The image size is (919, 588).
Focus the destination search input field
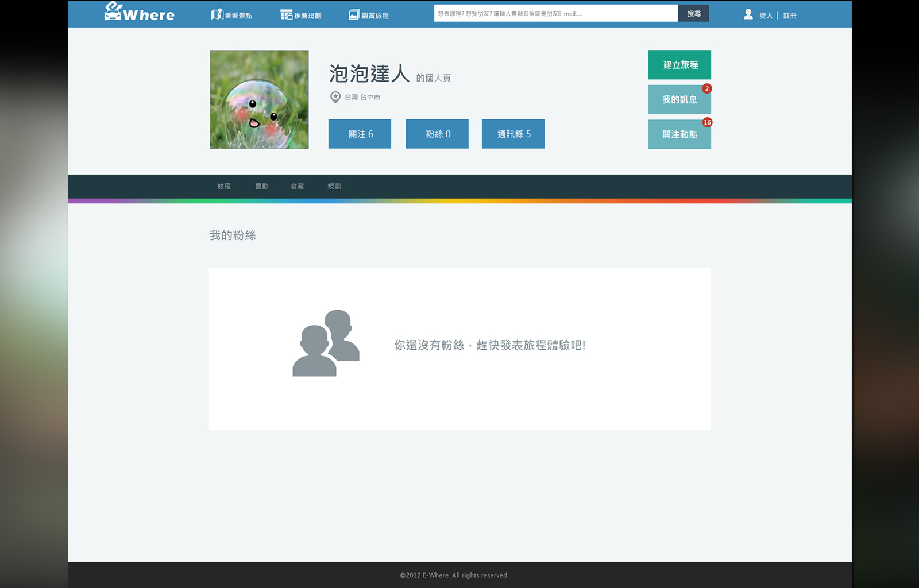pyautogui.click(x=555, y=13)
